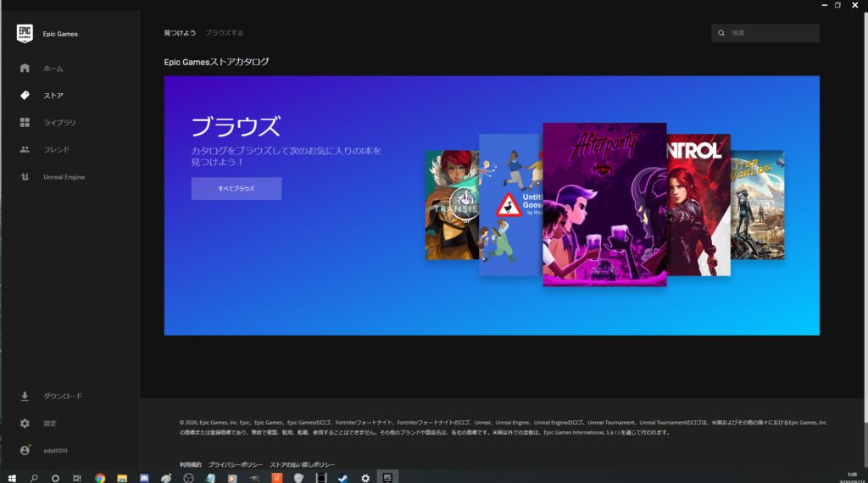Open Cortana circle in taskbar

[55, 478]
